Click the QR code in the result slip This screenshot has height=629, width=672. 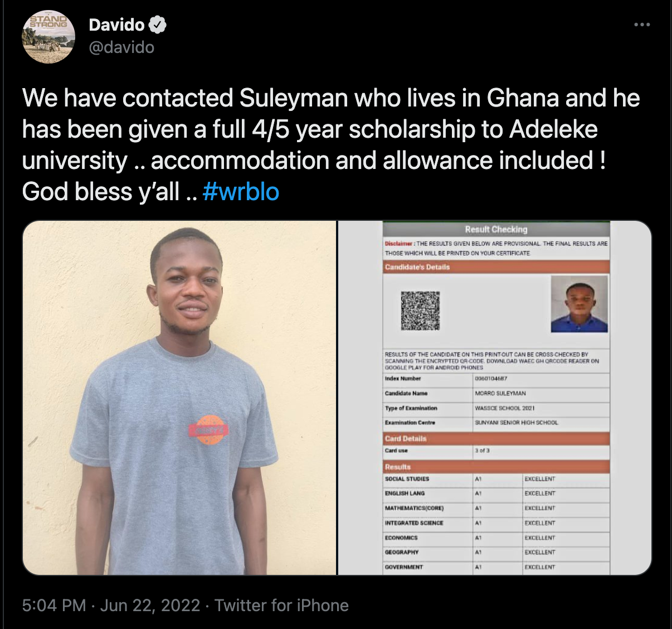pos(421,310)
